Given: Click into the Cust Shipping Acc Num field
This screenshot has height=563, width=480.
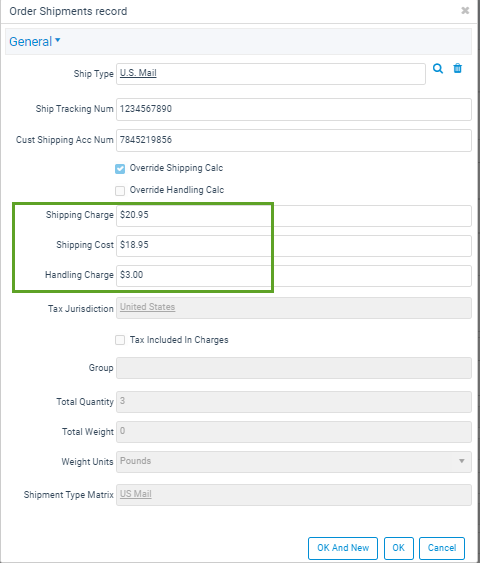Looking at the screenshot, I should (x=294, y=140).
